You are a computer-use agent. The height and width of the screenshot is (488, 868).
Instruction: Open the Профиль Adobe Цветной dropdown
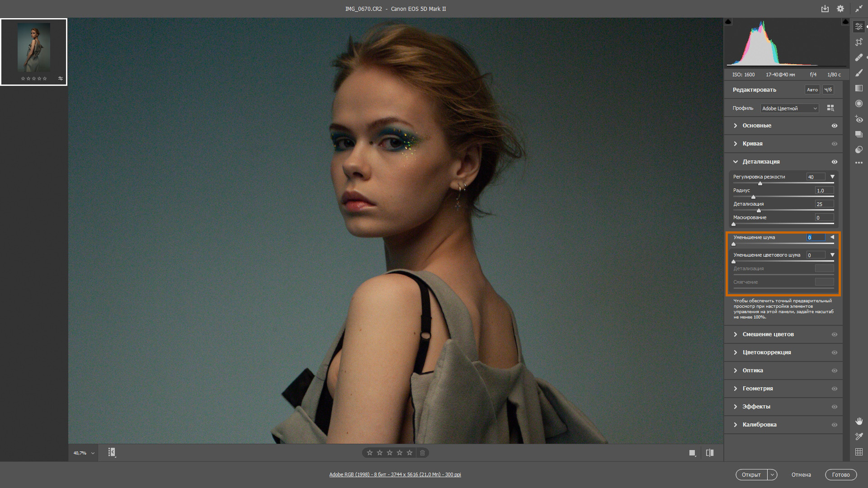(789, 108)
